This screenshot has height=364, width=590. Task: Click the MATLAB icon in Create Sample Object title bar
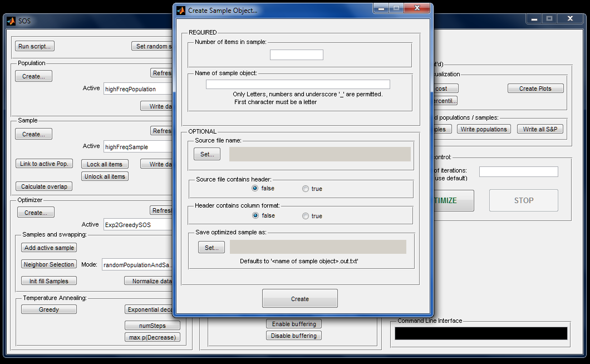pos(181,11)
